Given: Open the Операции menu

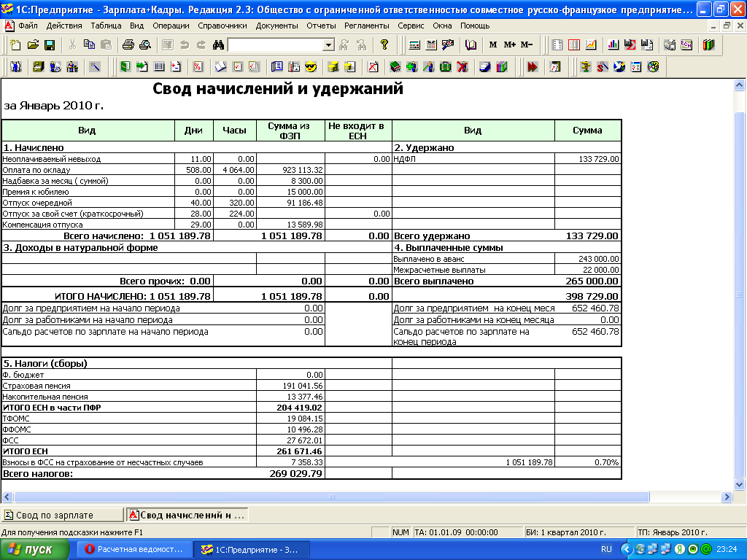Looking at the screenshot, I should [171, 26].
